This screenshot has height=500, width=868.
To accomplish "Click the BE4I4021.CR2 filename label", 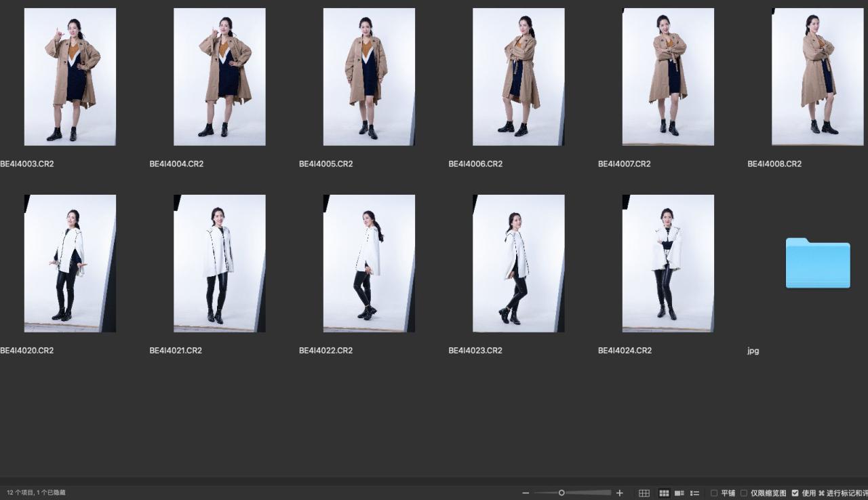I will pyautogui.click(x=176, y=351).
